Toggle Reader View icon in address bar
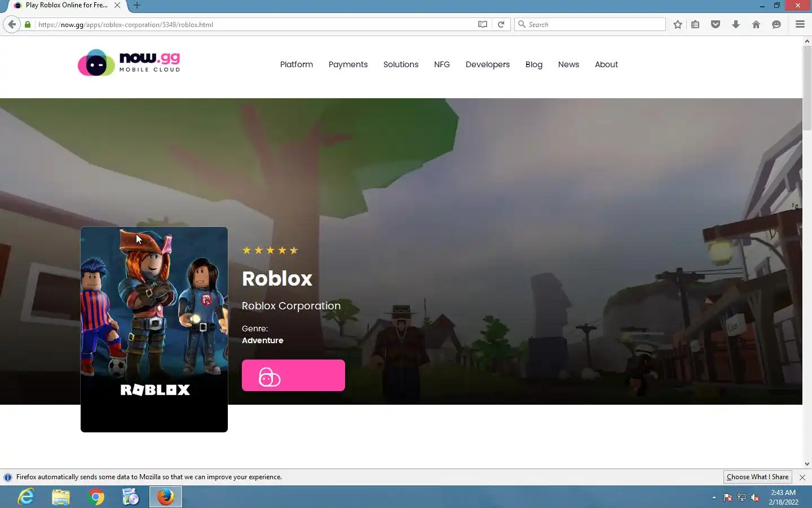The height and width of the screenshot is (508, 812). (x=483, y=24)
